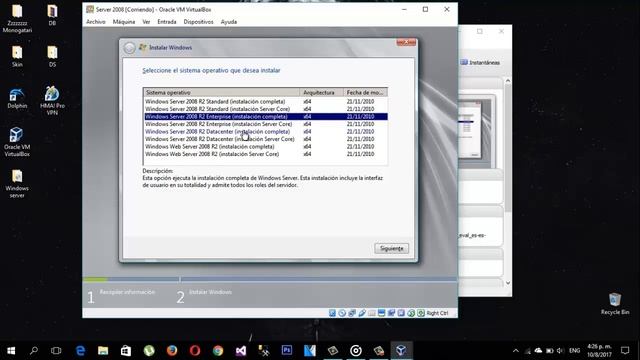Click the keyboard capture icon beside Right Ctrl

421,313
